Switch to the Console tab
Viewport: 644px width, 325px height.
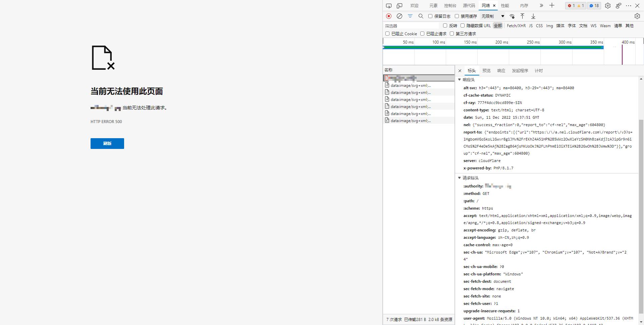[450, 6]
